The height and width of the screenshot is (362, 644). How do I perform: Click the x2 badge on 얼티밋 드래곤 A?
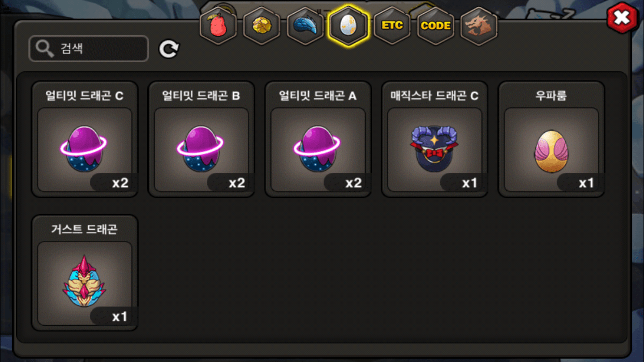click(x=353, y=183)
